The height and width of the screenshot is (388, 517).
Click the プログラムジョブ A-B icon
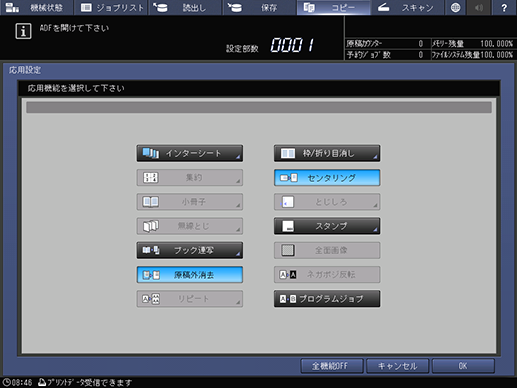(288, 299)
